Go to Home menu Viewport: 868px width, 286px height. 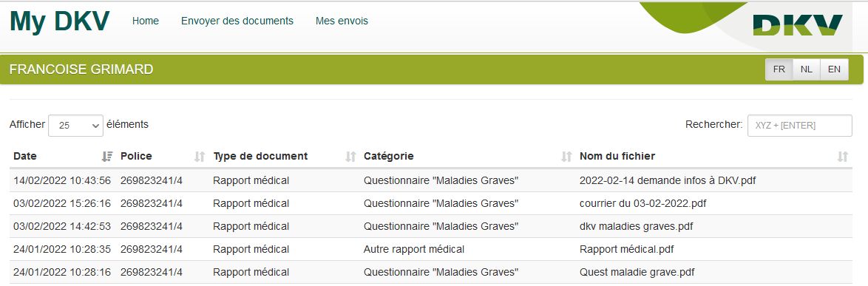pos(146,21)
